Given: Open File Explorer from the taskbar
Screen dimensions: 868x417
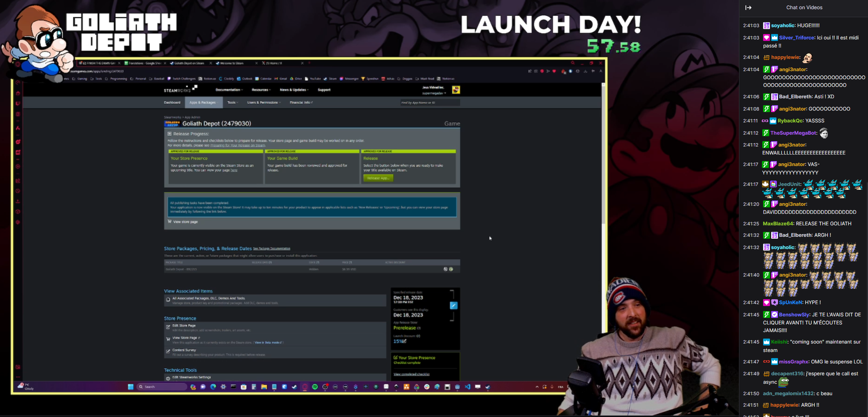Looking at the screenshot, I should (264, 387).
